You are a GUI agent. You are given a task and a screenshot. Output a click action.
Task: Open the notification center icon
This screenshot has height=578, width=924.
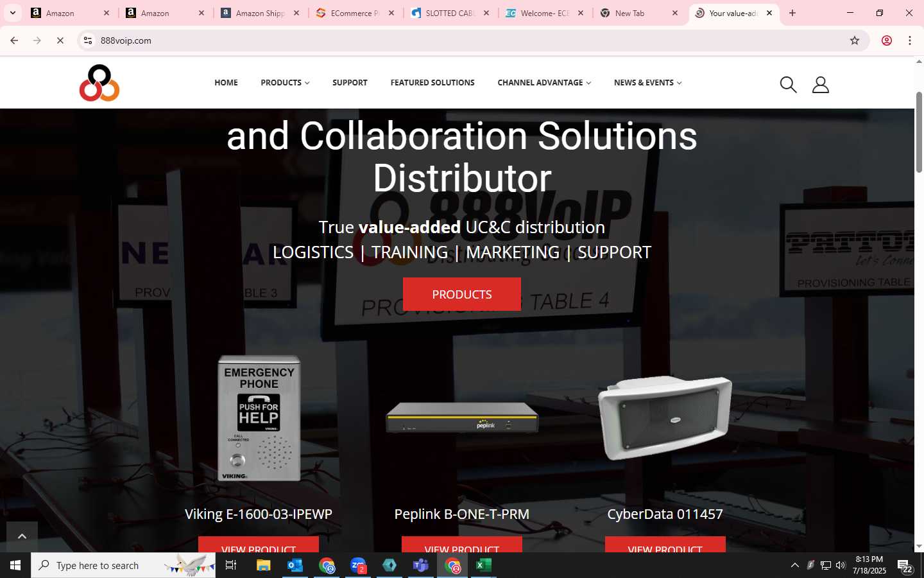click(x=905, y=565)
